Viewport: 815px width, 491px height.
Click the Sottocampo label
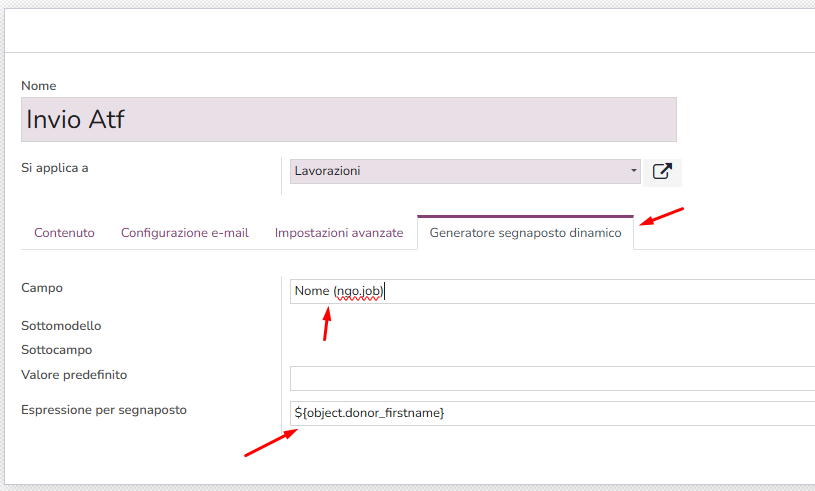click(56, 350)
